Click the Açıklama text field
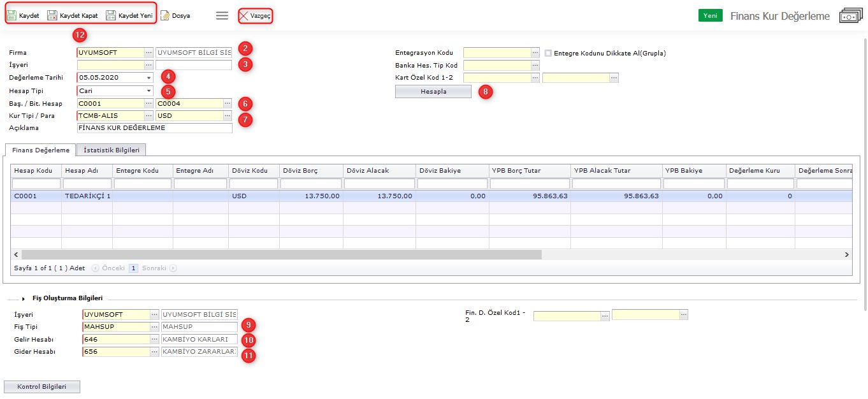868x399 pixels. pyautogui.click(x=154, y=128)
